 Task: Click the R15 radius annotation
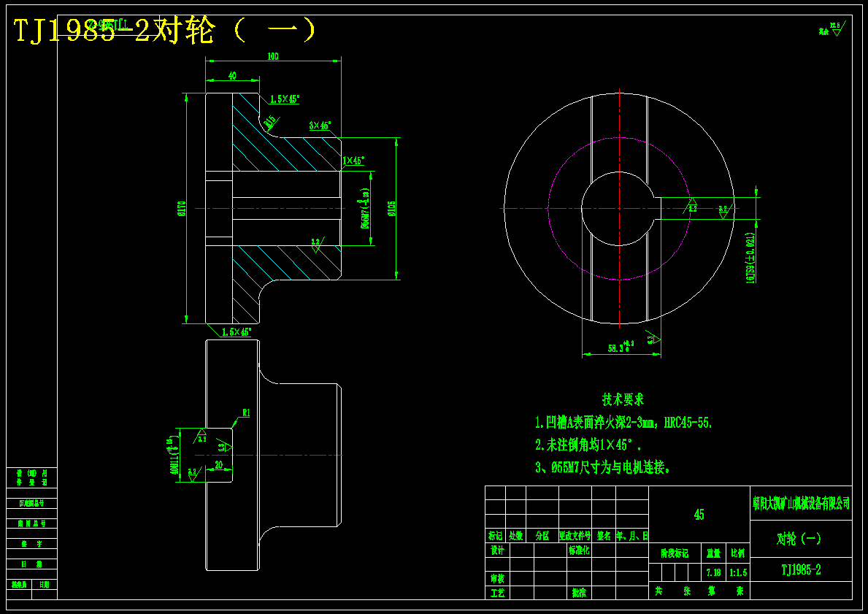coord(271,120)
